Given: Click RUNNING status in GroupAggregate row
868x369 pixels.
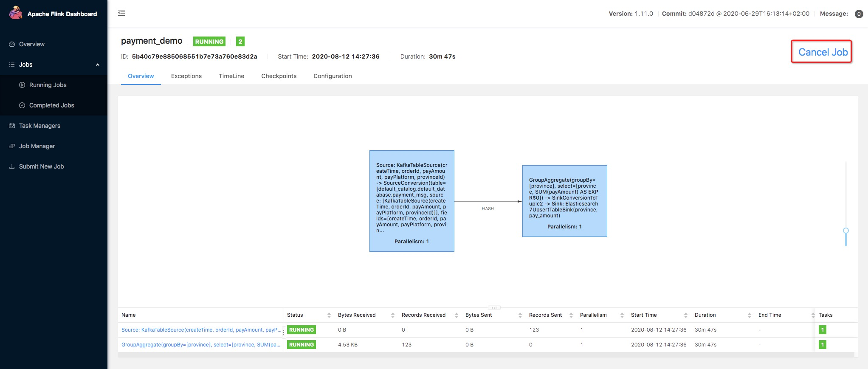Looking at the screenshot, I should [x=302, y=345].
